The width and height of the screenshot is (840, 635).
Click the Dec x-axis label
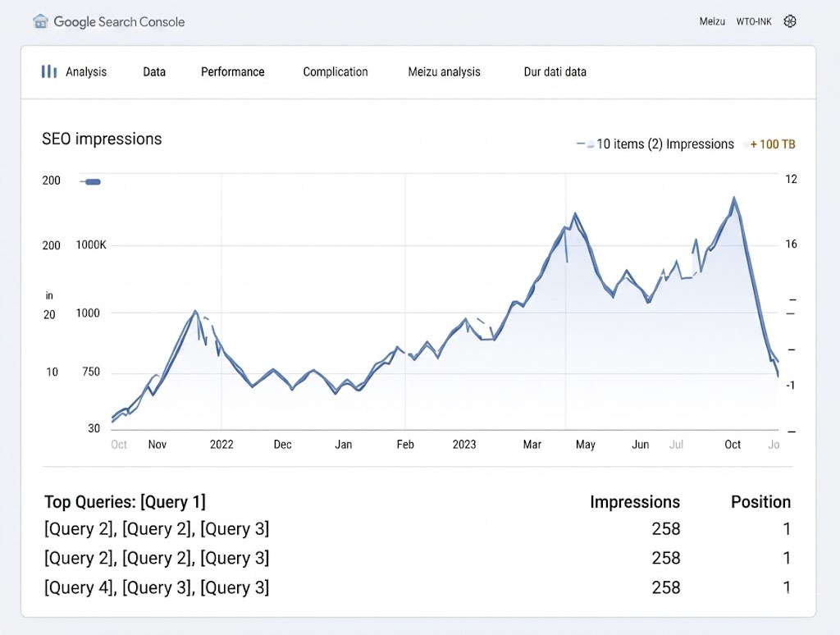point(282,444)
